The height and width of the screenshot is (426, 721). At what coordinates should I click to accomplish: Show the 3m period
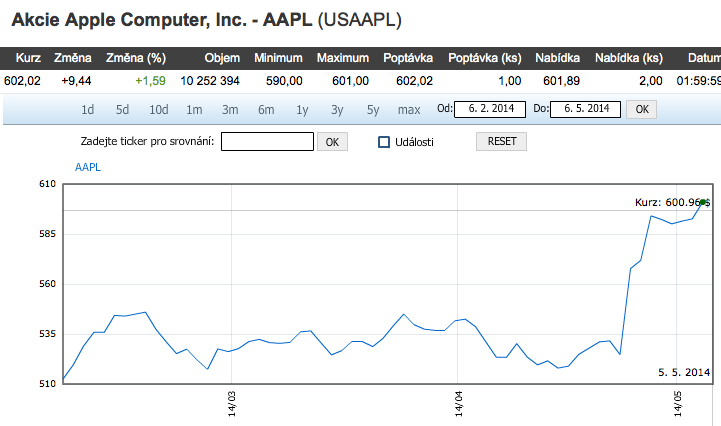point(230,109)
